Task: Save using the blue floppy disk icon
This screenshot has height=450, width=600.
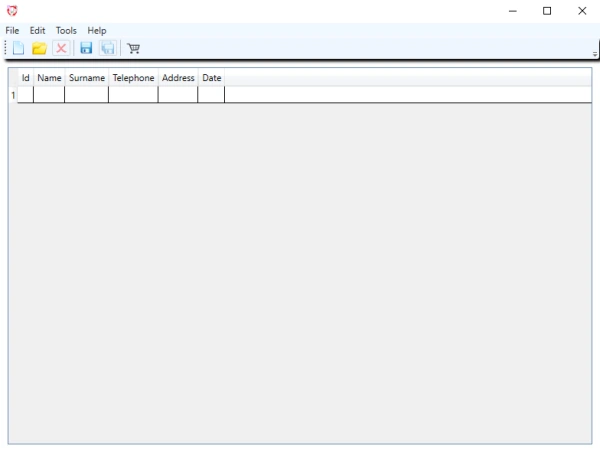Action: tap(86, 48)
